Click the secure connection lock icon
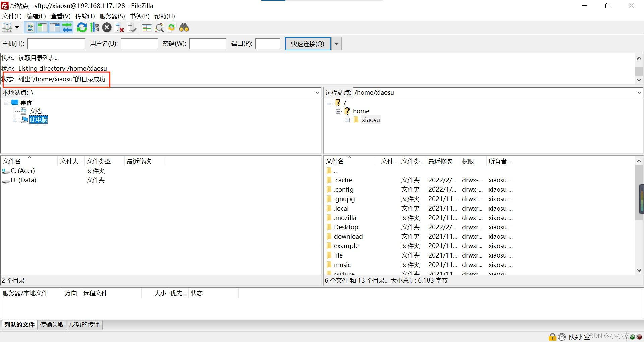Screen dimensions: 644x342 (x=552, y=337)
